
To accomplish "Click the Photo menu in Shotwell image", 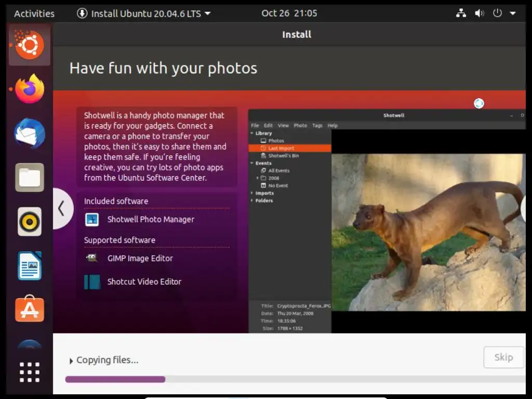I will pyautogui.click(x=300, y=126).
